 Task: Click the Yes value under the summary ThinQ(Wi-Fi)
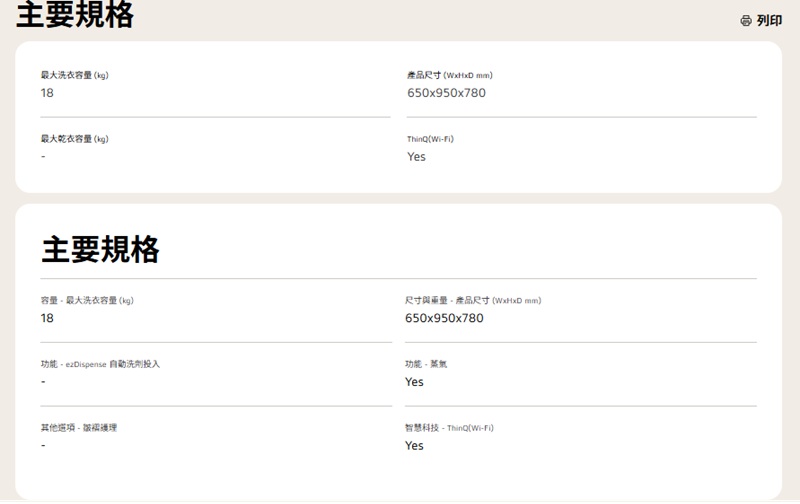coord(416,157)
